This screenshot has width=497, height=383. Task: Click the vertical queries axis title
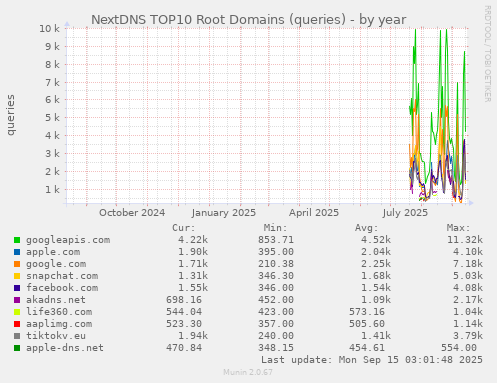click(x=11, y=115)
